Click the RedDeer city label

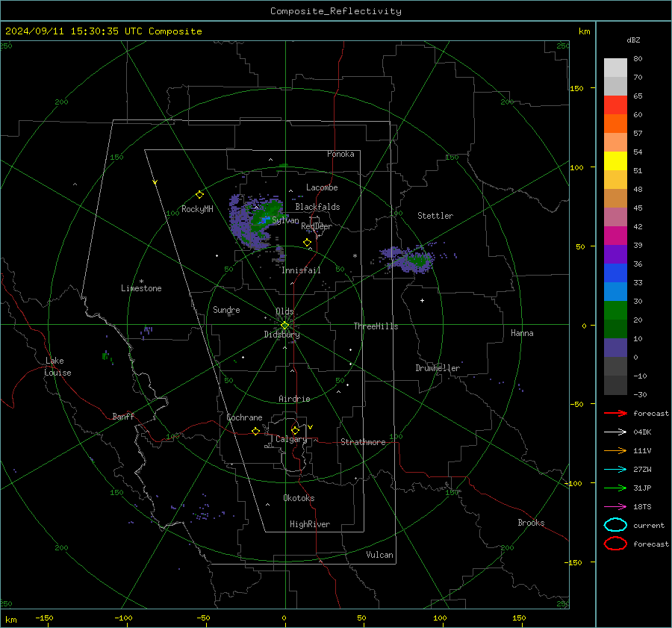pos(317,226)
